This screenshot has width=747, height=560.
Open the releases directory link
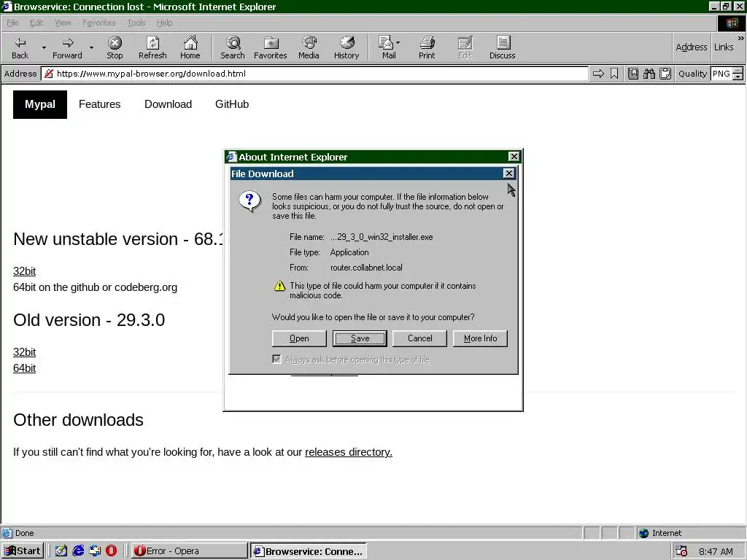point(348,452)
